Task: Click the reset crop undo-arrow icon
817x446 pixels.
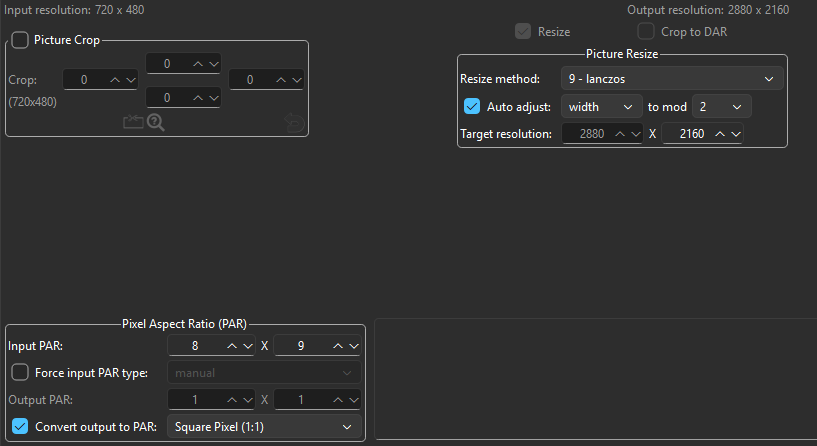Action: coord(294,122)
